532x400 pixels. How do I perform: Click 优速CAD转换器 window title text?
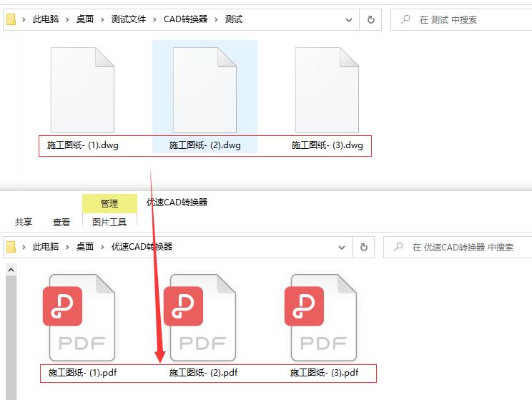click(177, 203)
